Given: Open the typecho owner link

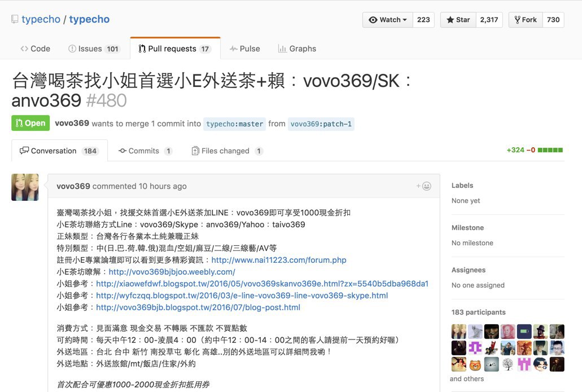Looking at the screenshot, I should point(41,19).
